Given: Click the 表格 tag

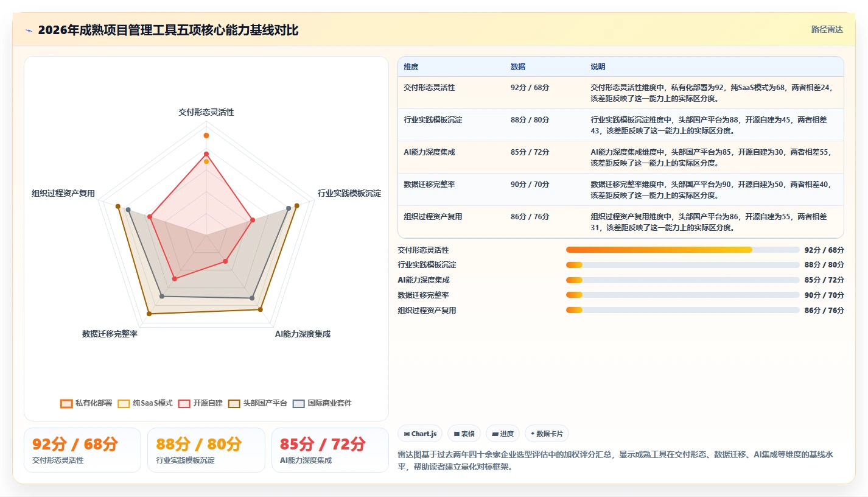Looking at the screenshot, I should point(464,434).
